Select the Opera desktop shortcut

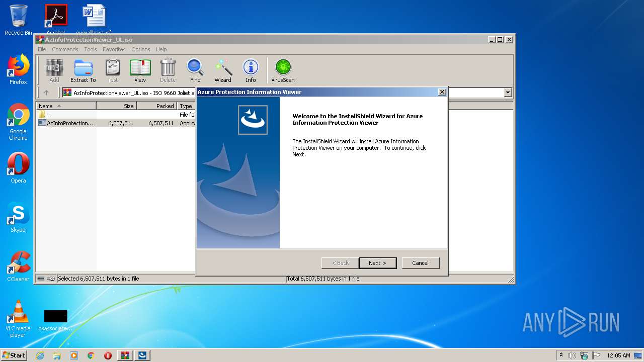coord(18,168)
